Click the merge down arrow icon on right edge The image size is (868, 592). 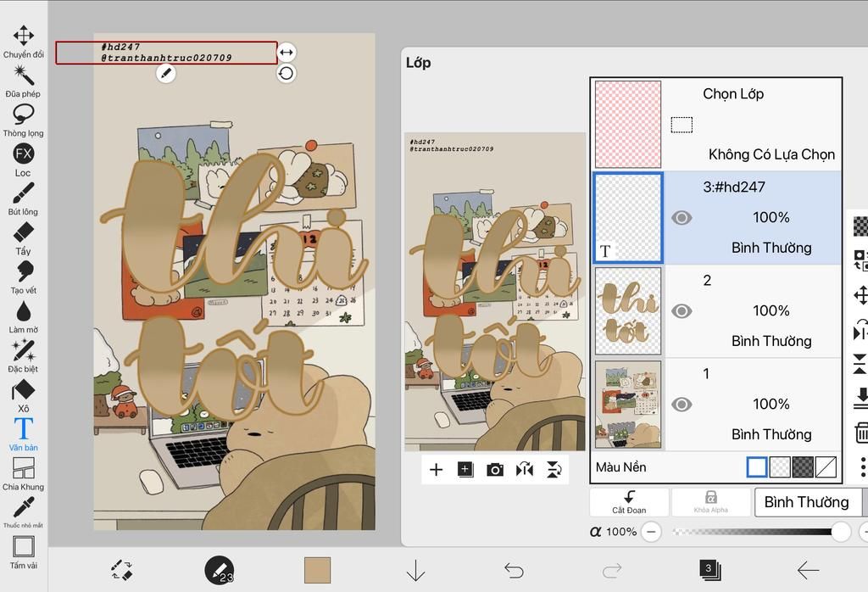click(x=860, y=398)
